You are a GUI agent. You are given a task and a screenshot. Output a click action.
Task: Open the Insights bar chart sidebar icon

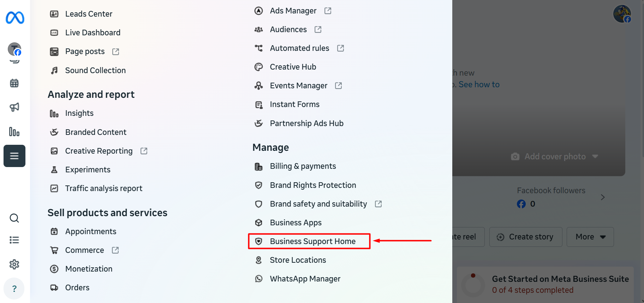coord(14,132)
